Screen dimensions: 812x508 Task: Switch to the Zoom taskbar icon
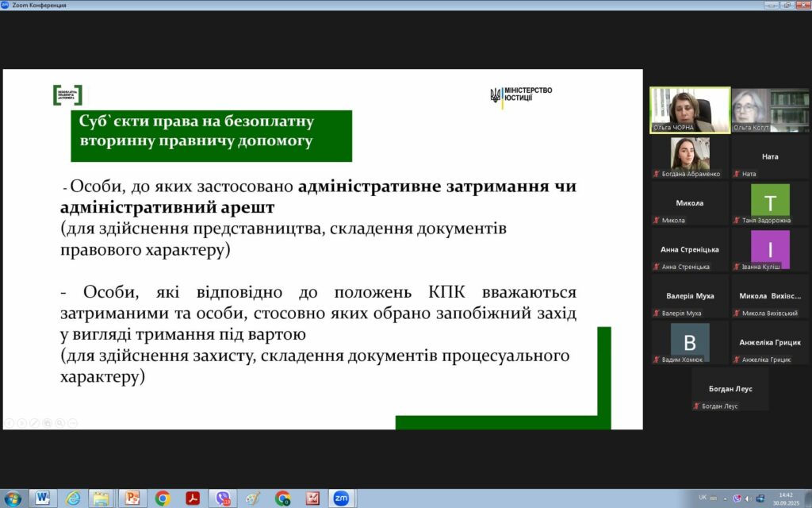pos(342,498)
